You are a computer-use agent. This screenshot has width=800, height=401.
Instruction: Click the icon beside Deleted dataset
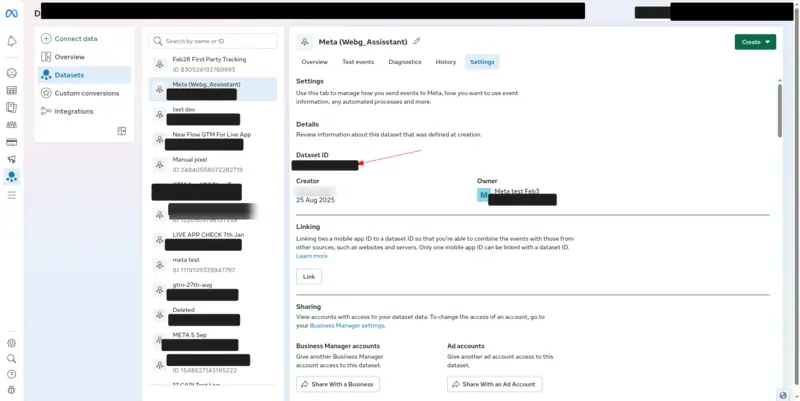(160, 315)
